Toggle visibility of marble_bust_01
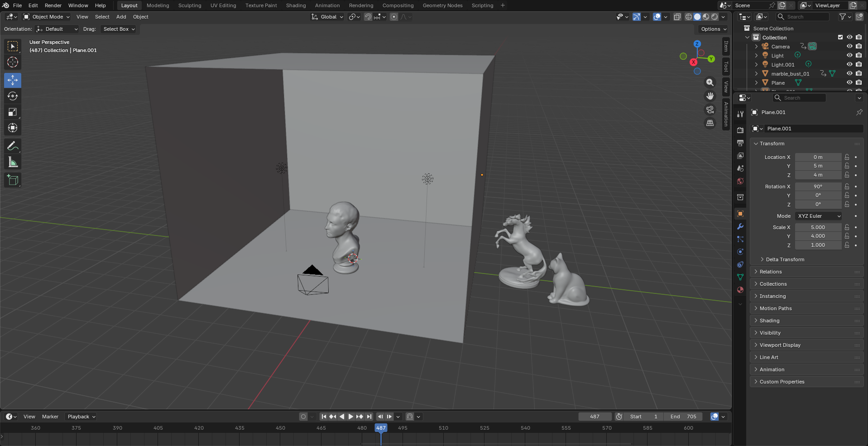The image size is (868, 446). point(849,73)
